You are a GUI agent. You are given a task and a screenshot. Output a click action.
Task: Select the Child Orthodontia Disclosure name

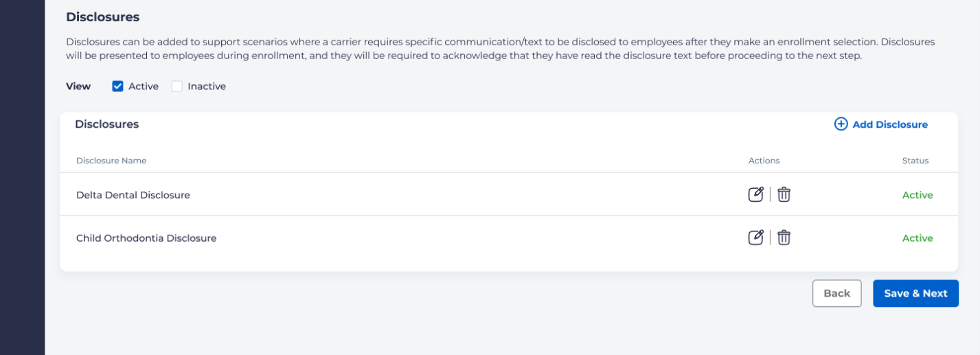coord(146,238)
